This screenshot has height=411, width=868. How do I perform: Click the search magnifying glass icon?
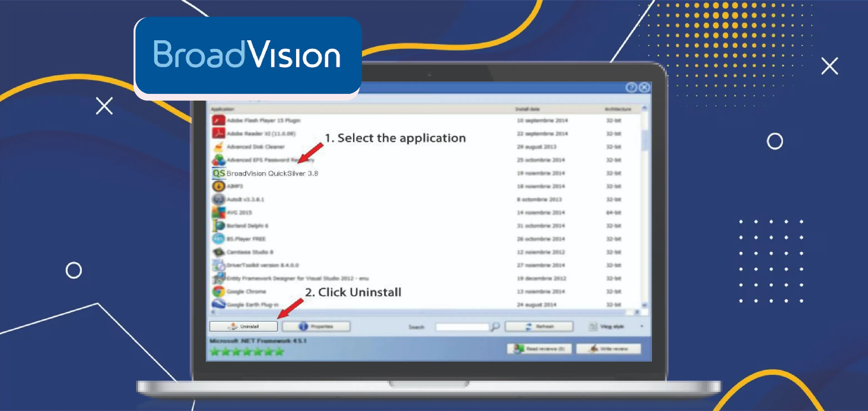495,327
